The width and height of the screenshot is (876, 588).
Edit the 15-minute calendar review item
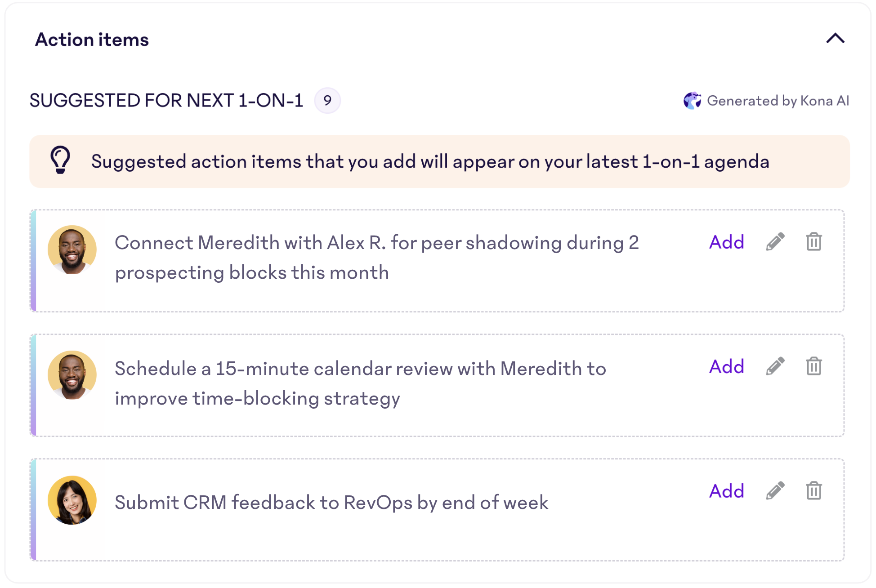pos(775,366)
